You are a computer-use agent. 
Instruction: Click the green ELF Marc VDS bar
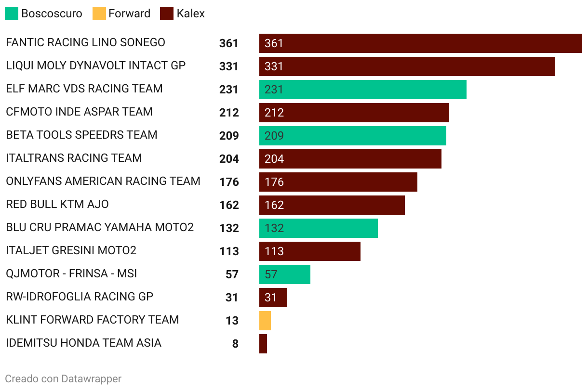[363, 90]
